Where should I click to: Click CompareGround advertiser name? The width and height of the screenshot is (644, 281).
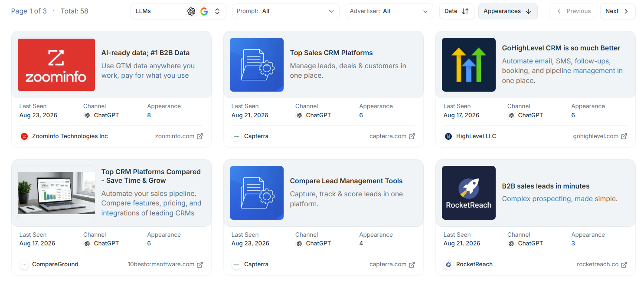55,264
